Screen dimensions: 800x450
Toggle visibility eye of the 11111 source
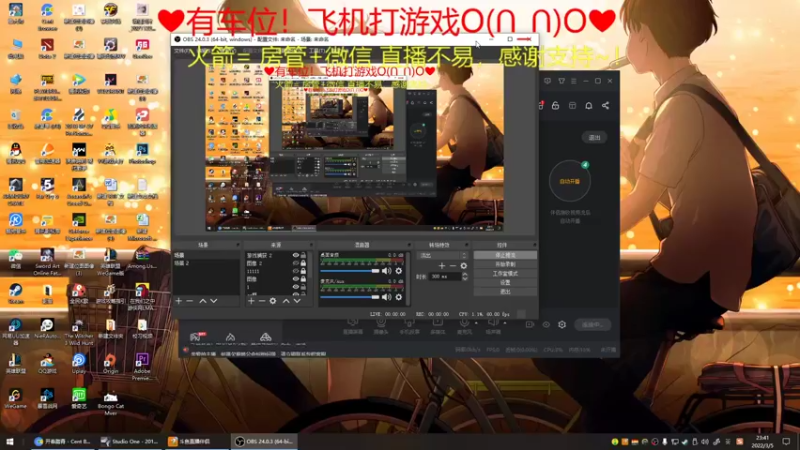click(x=295, y=271)
